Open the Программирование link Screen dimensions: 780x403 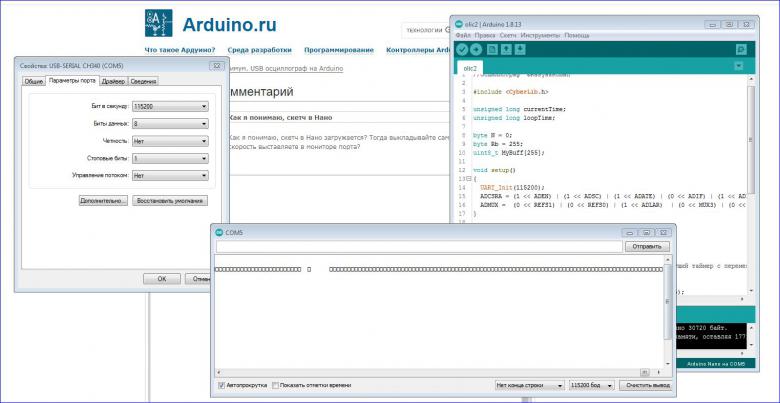point(339,50)
